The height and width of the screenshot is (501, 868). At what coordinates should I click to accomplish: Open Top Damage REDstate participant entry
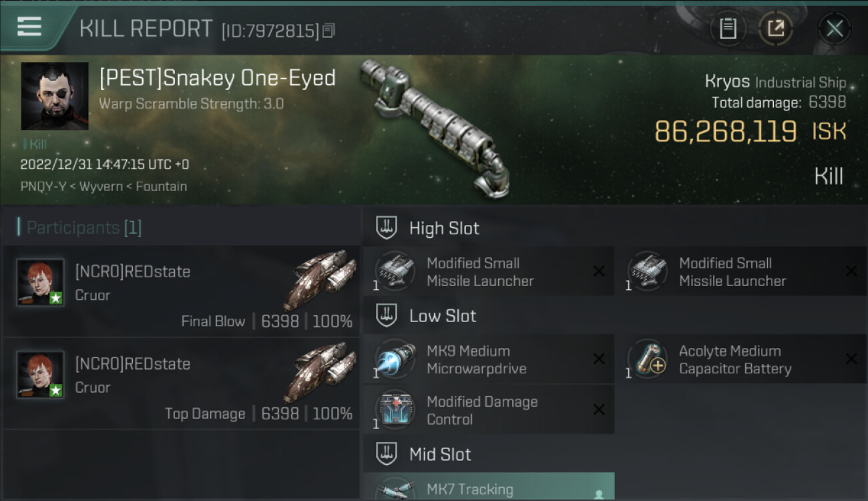point(181,383)
